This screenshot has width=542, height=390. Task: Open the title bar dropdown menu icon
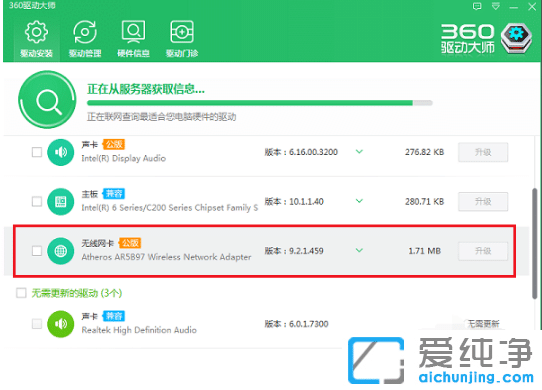[x=496, y=6]
